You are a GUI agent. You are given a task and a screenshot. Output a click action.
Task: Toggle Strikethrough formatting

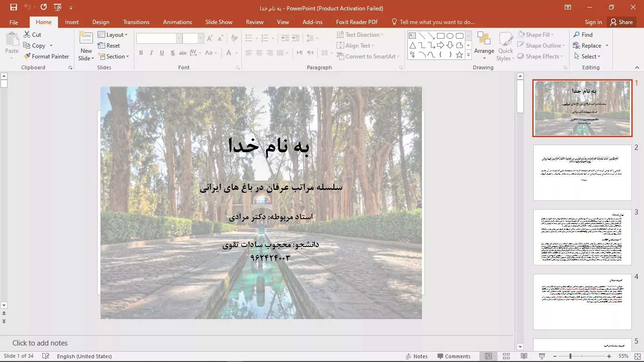coord(182,53)
